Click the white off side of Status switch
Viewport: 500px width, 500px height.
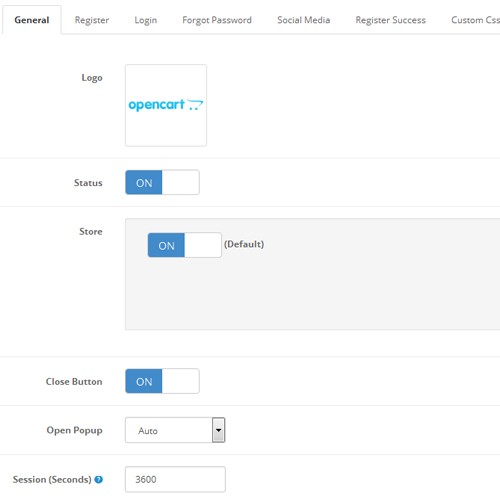point(181,182)
